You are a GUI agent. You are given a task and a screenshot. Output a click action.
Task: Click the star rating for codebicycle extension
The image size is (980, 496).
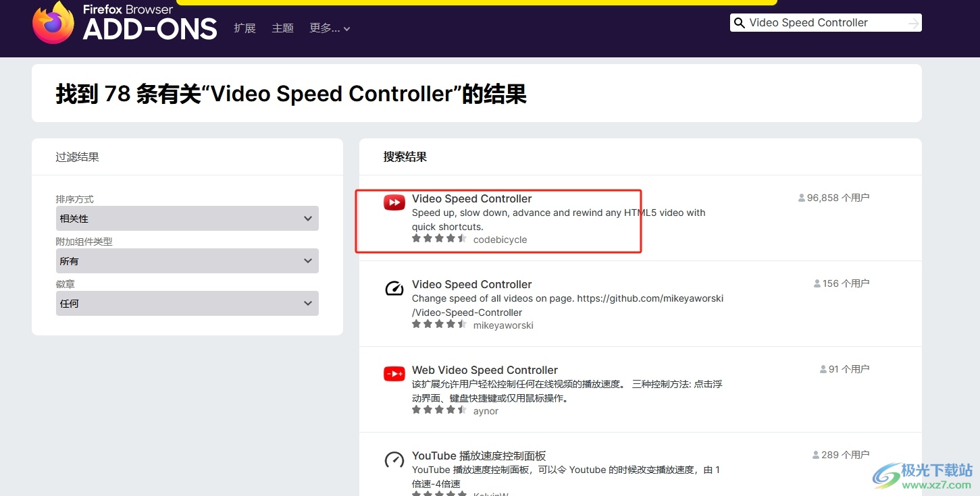tap(440, 239)
